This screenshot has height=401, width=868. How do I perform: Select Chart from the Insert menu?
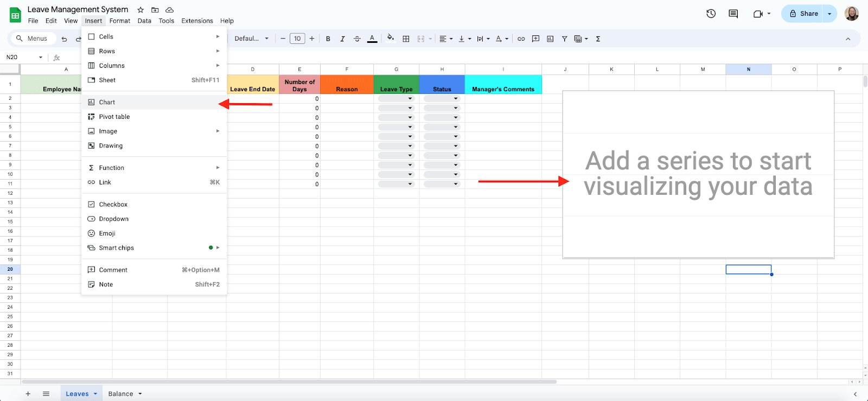pyautogui.click(x=154, y=102)
